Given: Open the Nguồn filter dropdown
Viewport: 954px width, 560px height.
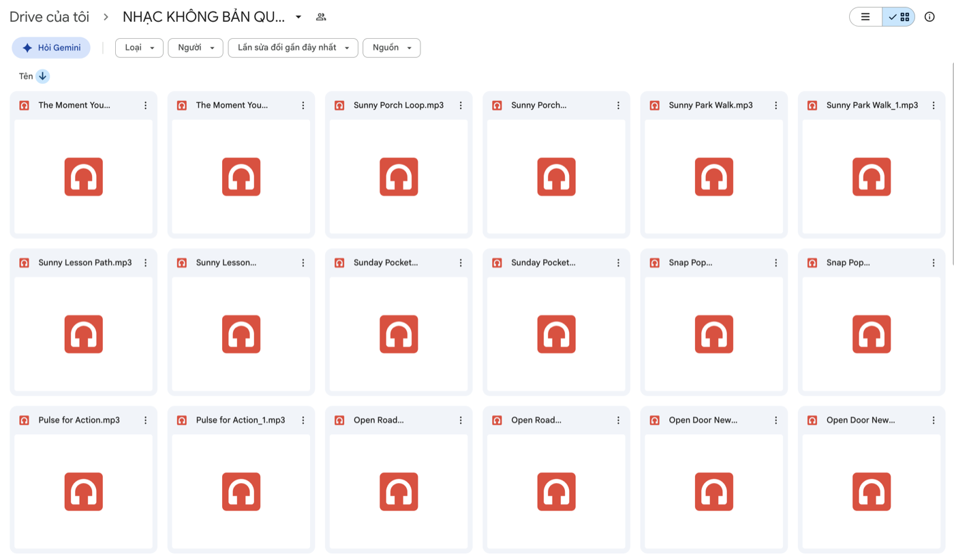Looking at the screenshot, I should click(392, 48).
